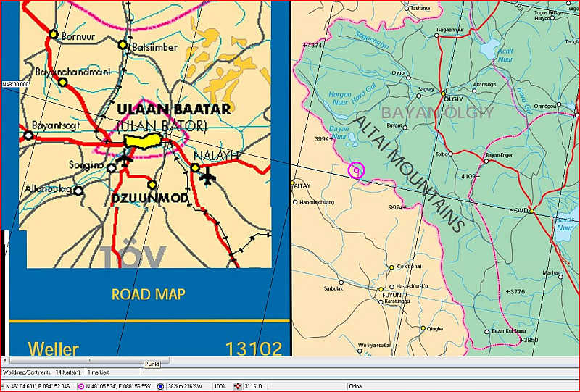Click the yellow marker at Bayanchandmani
This screenshot has height=392, width=580.
(x=62, y=82)
